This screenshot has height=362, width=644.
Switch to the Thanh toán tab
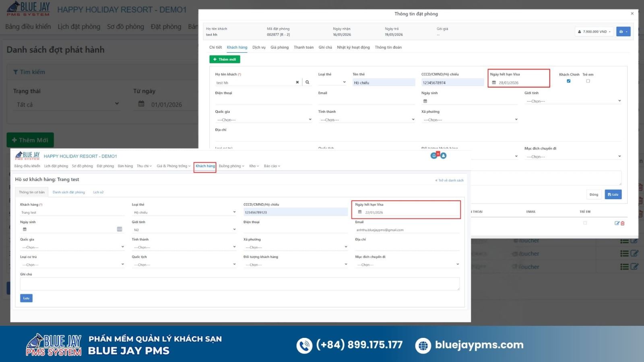pos(303,47)
